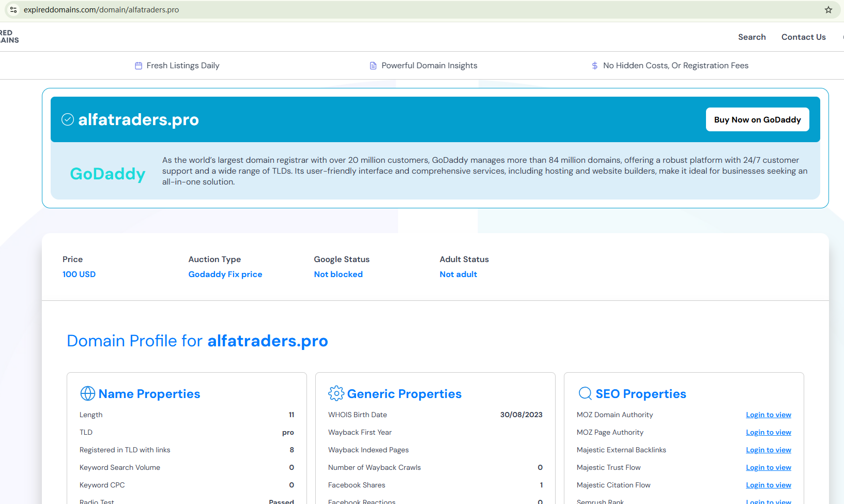Click the magnifier icon of SEO Properties

coord(585,393)
